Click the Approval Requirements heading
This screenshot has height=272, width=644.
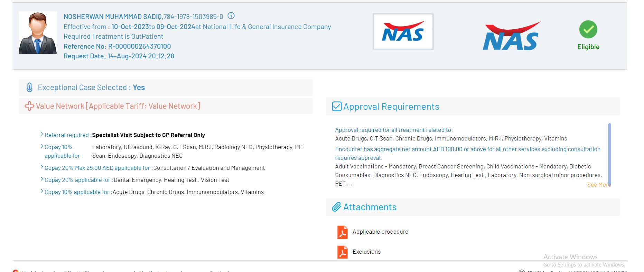391,106
